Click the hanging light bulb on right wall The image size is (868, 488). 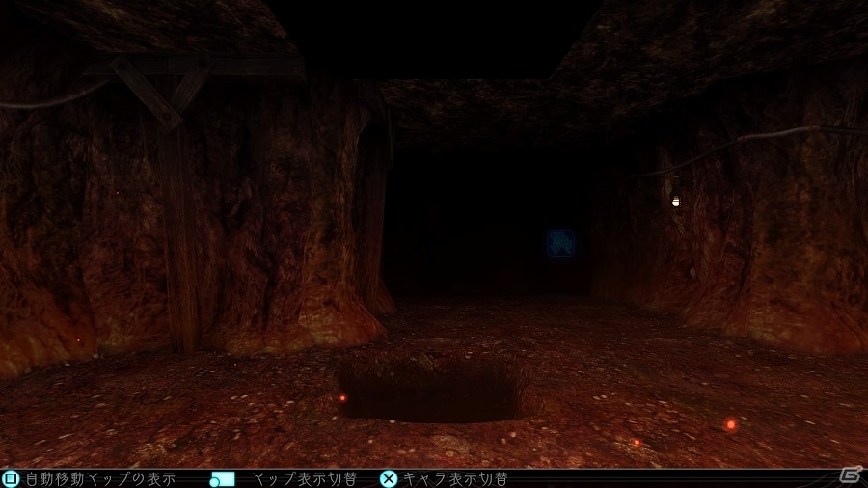click(x=676, y=201)
